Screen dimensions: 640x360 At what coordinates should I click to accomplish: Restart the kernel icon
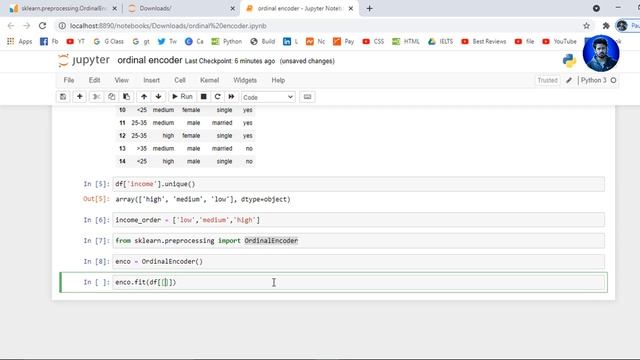coord(218,97)
